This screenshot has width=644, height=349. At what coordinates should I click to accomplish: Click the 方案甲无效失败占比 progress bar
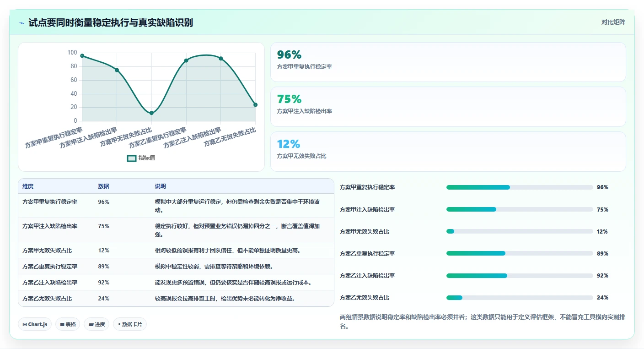click(x=520, y=231)
